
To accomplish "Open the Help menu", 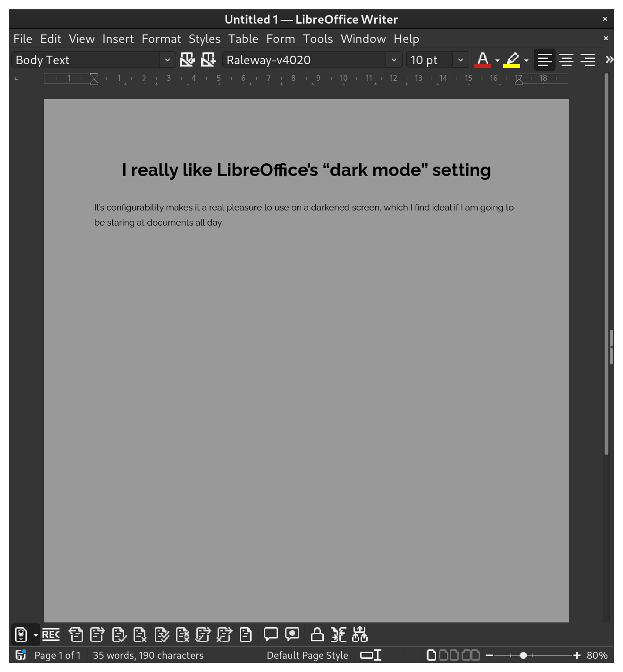I will [406, 39].
